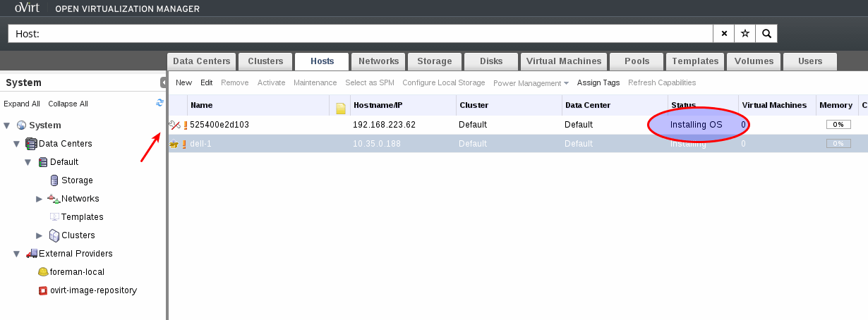868x320 pixels.
Task: Click the Assign Tags button
Action: point(598,82)
